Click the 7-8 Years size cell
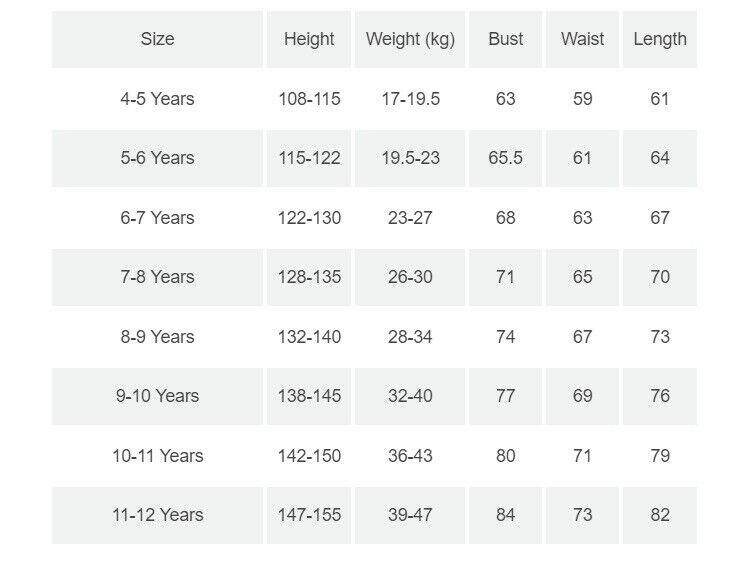 tap(157, 277)
